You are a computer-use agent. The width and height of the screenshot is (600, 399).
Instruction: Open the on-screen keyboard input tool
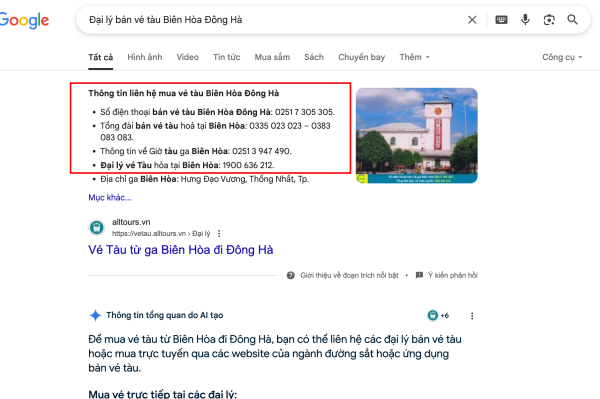tap(501, 20)
